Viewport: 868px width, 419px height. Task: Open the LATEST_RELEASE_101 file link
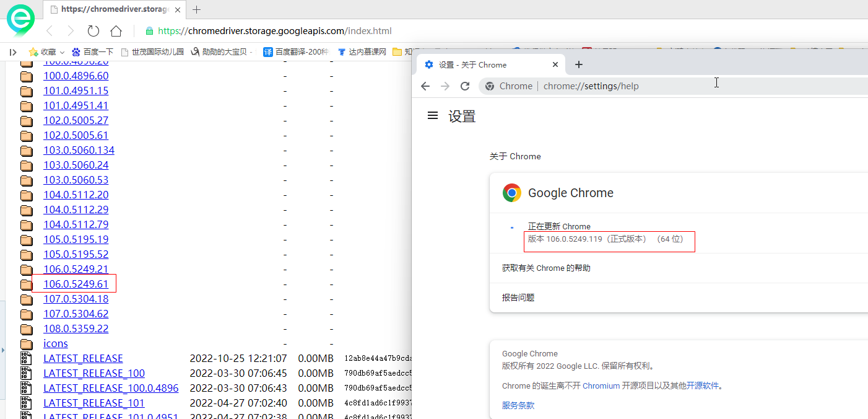(x=93, y=403)
